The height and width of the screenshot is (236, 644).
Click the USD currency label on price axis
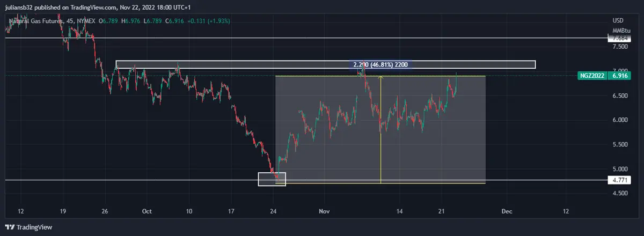click(618, 20)
